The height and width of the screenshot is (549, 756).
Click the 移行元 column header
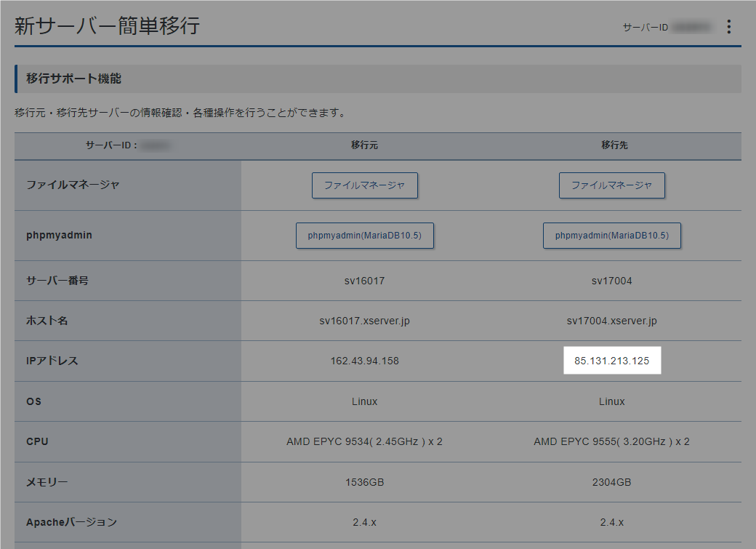(365, 145)
